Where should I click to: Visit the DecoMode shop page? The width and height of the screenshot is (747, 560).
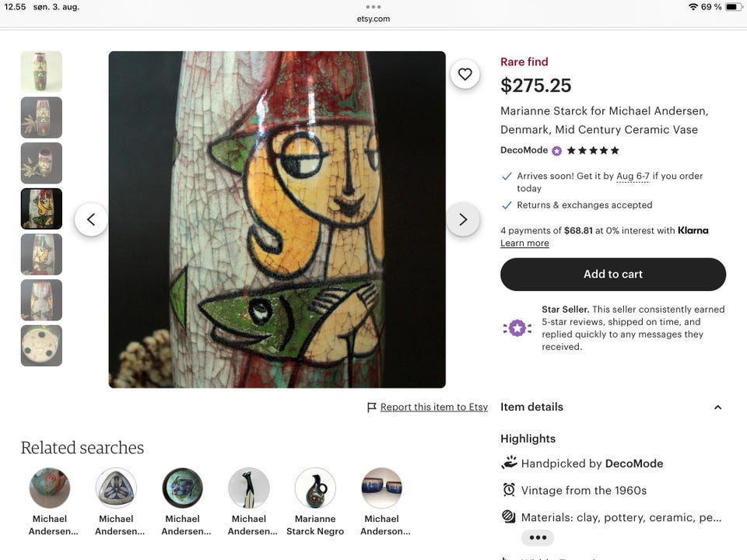[524, 150]
